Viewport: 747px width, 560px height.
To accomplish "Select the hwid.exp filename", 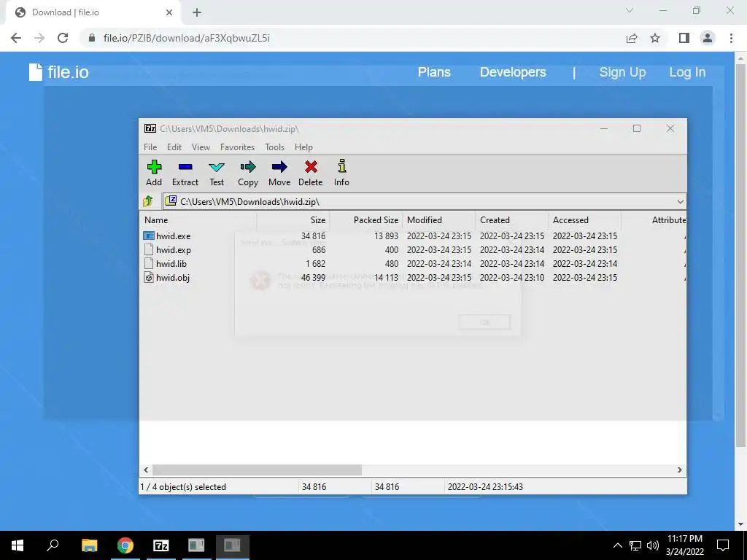I will tap(174, 249).
